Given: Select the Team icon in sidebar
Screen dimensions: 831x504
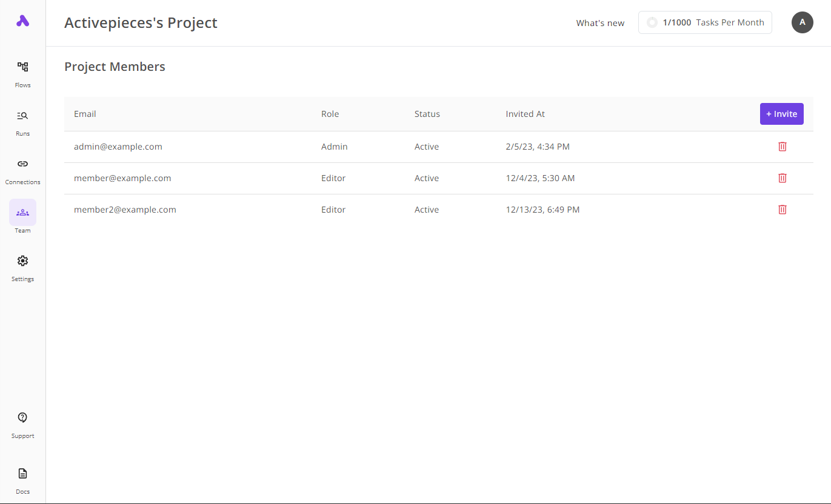Looking at the screenshot, I should (22, 213).
